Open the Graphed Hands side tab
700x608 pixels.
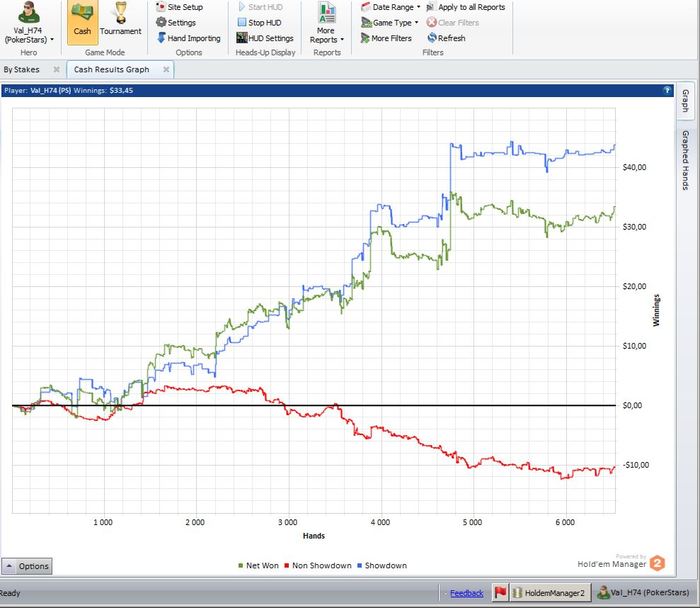pos(685,160)
